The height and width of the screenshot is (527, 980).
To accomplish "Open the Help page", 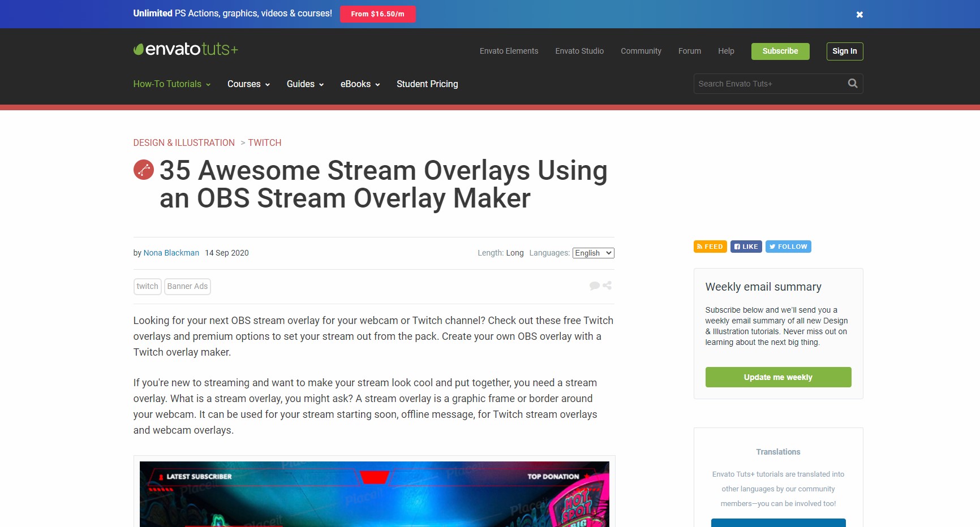I will pyautogui.click(x=726, y=51).
